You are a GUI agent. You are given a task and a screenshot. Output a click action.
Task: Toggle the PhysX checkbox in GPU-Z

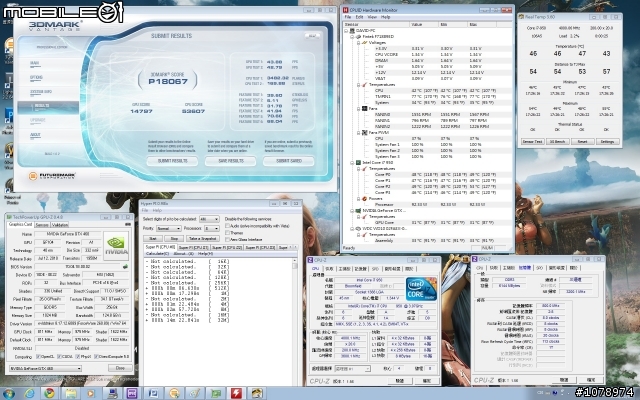tap(77, 357)
